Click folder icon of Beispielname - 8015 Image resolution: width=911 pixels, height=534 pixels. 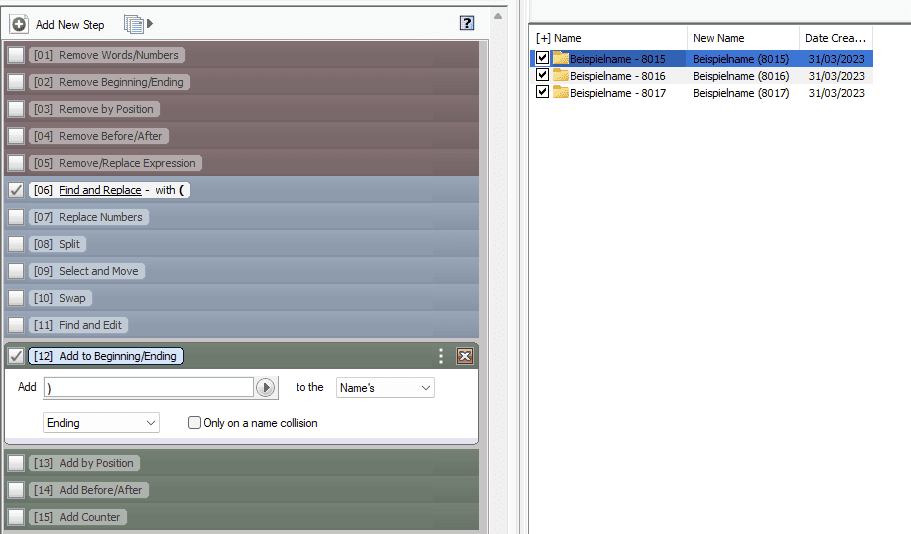[x=561, y=58]
